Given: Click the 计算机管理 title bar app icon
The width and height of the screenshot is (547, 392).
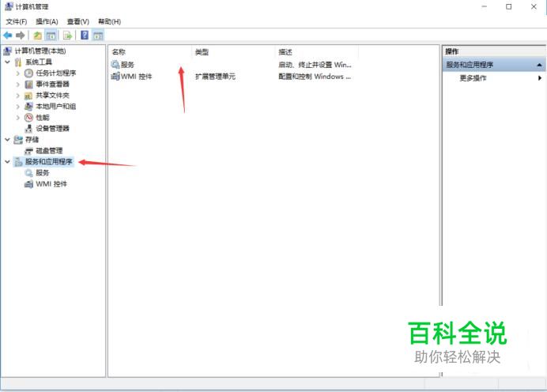Looking at the screenshot, I should pos(9,6).
